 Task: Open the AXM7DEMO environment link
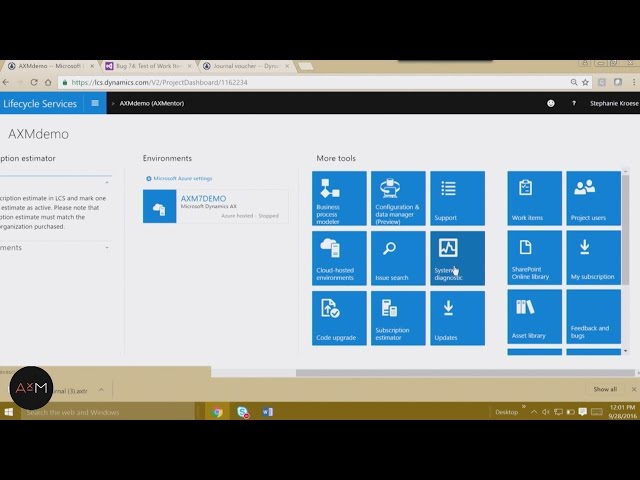(203, 198)
